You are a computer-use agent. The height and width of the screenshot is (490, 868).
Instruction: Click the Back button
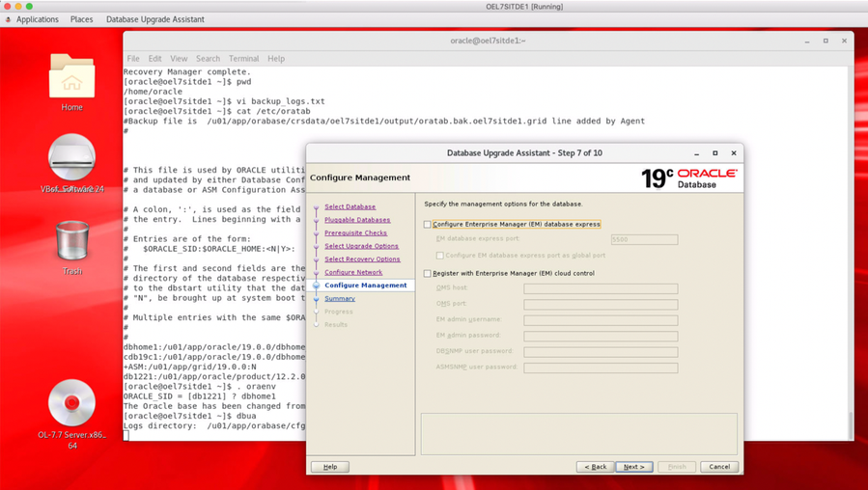(x=595, y=467)
